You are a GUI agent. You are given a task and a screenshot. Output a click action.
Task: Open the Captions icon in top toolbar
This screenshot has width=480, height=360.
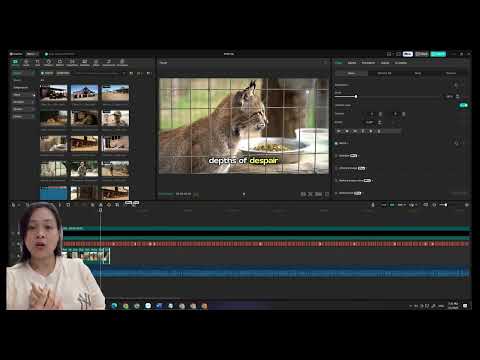(85, 62)
